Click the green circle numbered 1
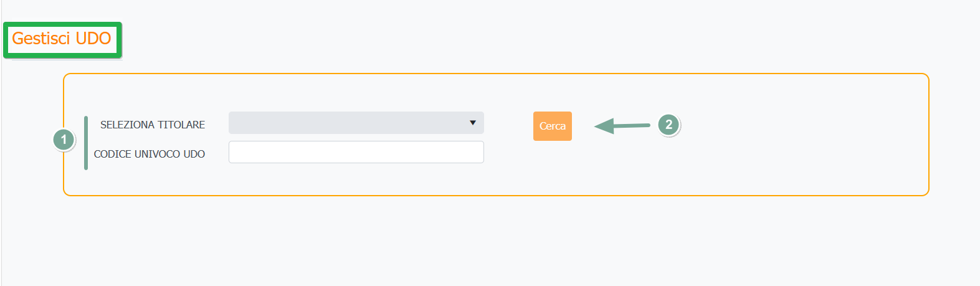This screenshot has height=286, width=980. [64, 140]
